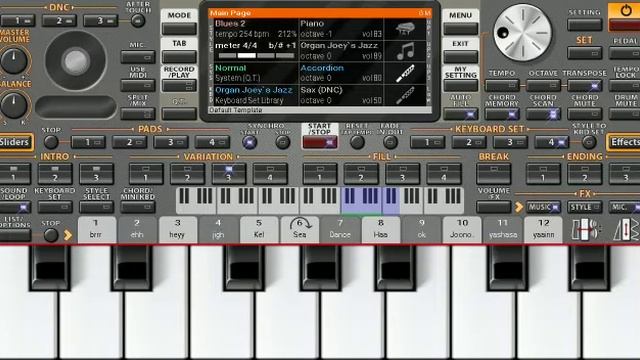Viewport: 640px width, 360px height.
Task: Click the OCTAVE button
Action: (x=543, y=86)
